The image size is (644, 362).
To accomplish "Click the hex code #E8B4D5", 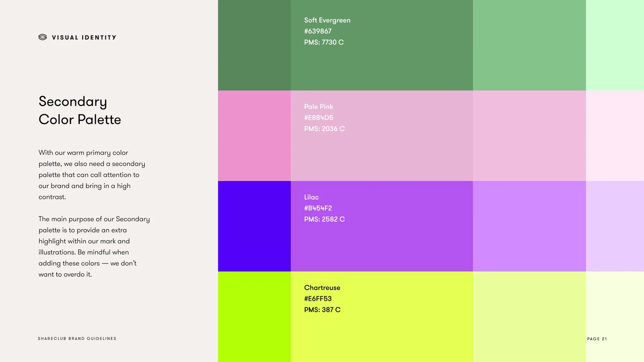I will [319, 117].
